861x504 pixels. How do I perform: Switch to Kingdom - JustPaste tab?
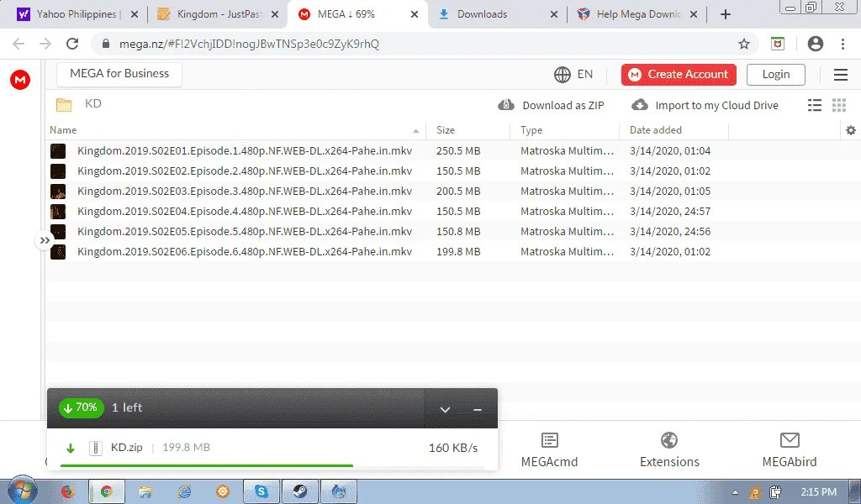pyautogui.click(x=219, y=14)
